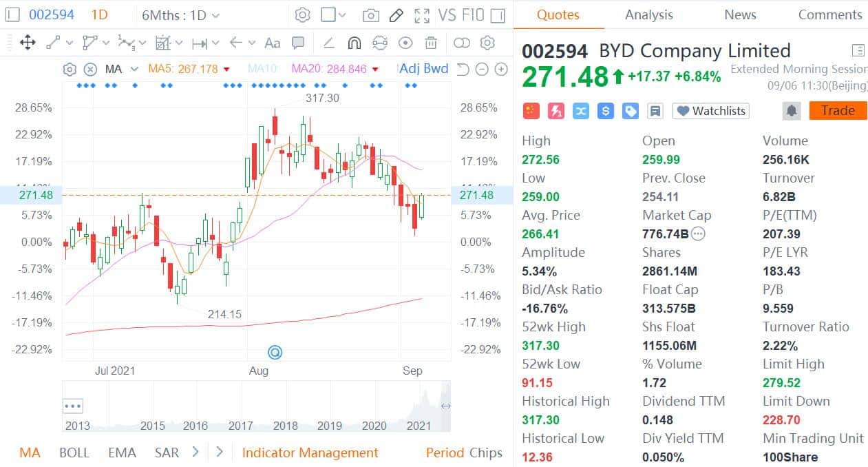The image size is (868, 467).
Task: Add a comment bubble note
Action: click(298, 43)
